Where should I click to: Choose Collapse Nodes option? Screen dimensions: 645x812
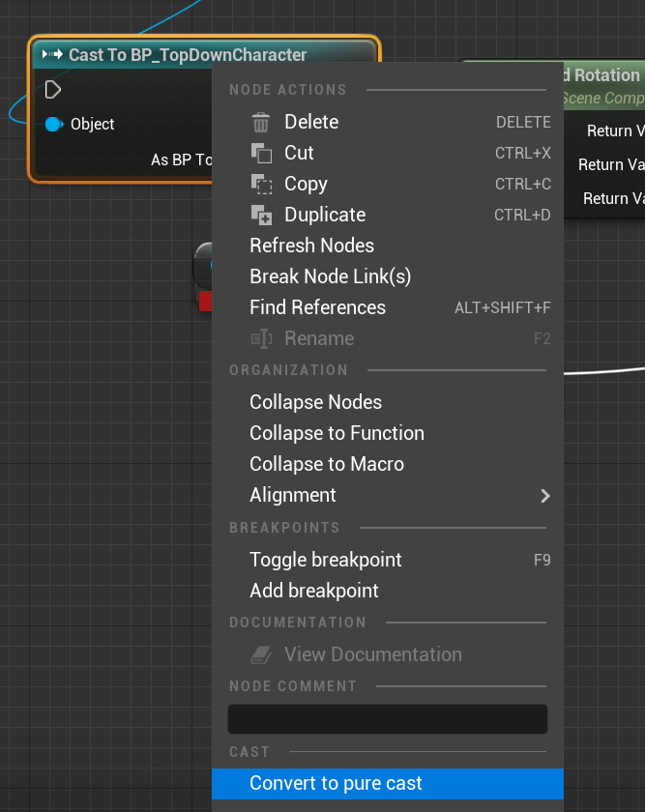click(x=315, y=402)
